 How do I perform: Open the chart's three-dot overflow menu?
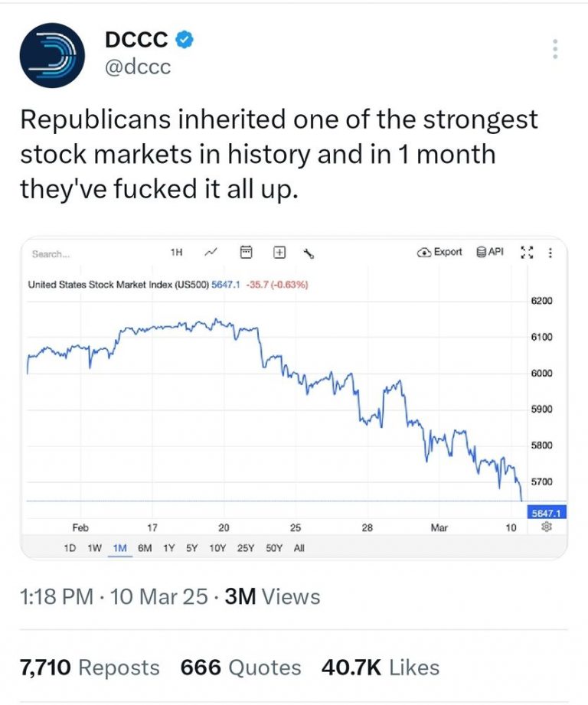[x=550, y=251]
